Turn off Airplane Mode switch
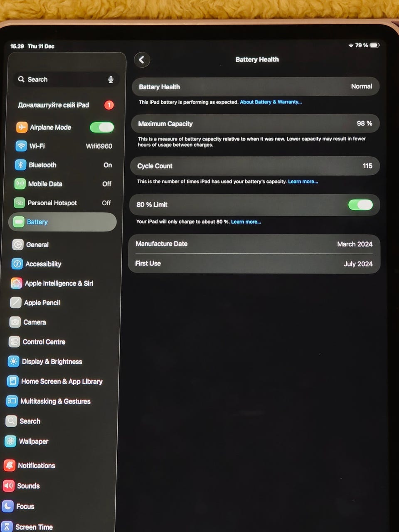The image size is (399, 532). pos(102,127)
